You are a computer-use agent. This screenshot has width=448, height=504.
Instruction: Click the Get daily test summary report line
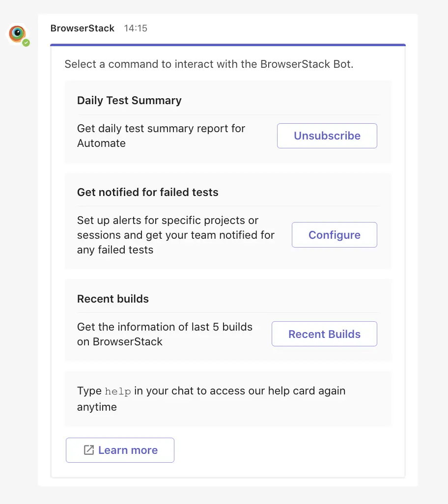[x=161, y=129]
